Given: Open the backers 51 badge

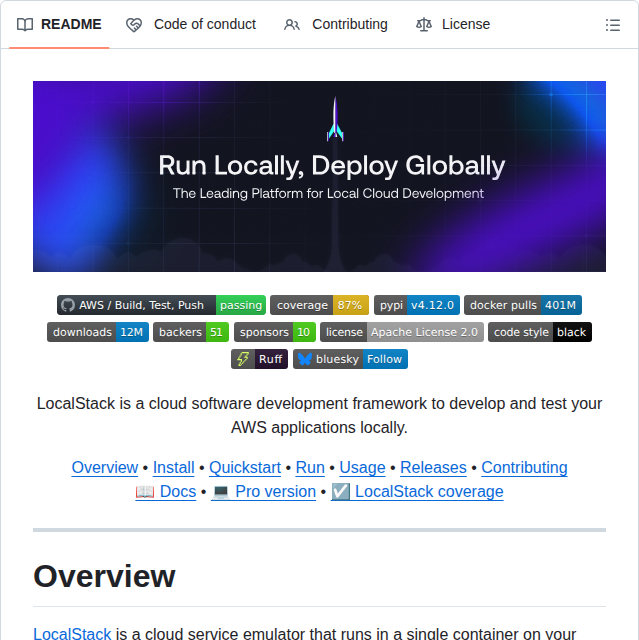Looking at the screenshot, I should click(191, 332).
